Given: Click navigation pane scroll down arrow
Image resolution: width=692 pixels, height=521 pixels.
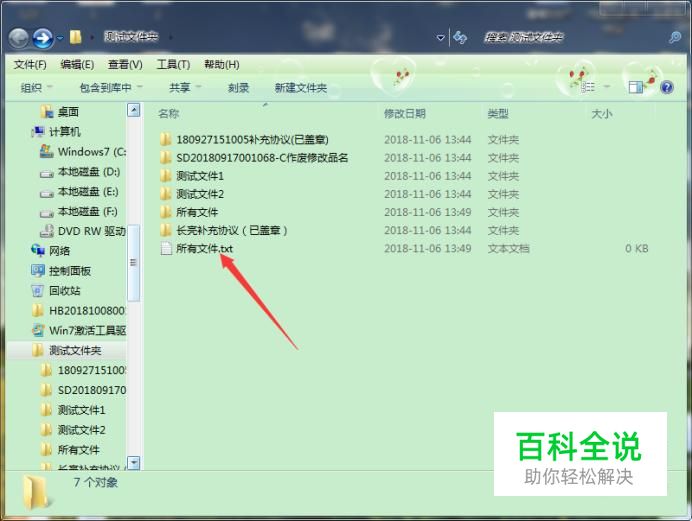Looking at the screenshot, I should coord(133,463).
